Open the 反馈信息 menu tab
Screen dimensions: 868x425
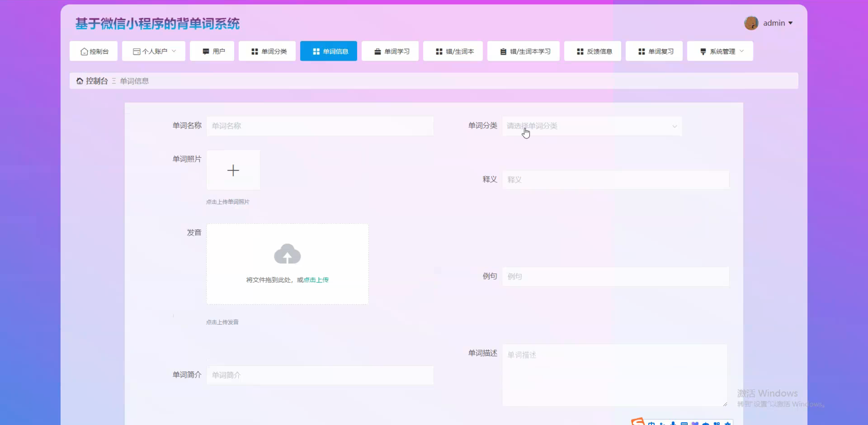click(x=593, y=51)
